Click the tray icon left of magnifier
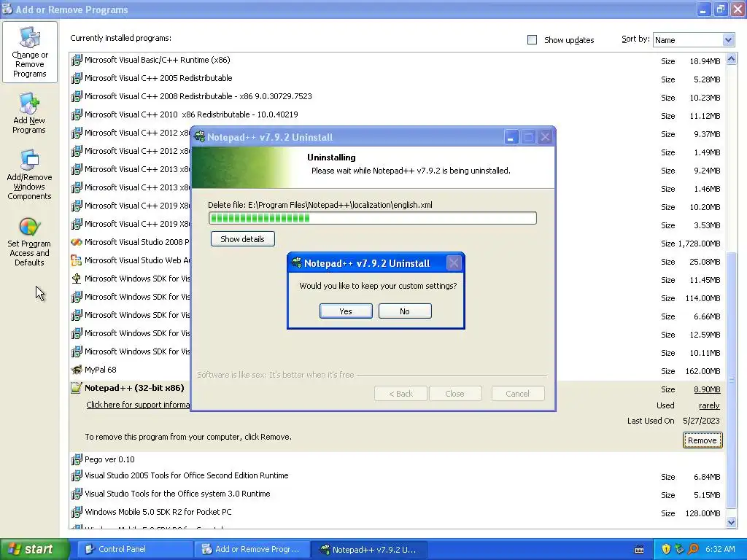This screenshot has height=560, width=747. (x=679, y=549)
